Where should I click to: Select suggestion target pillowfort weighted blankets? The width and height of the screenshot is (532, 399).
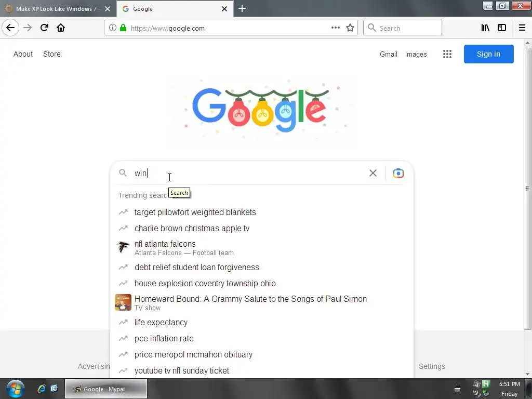[x=262, y=212]
